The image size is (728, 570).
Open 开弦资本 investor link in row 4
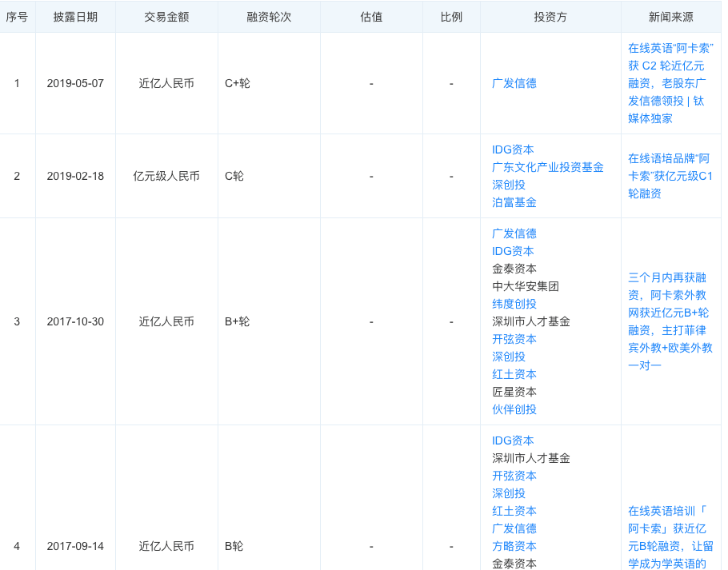514,476
